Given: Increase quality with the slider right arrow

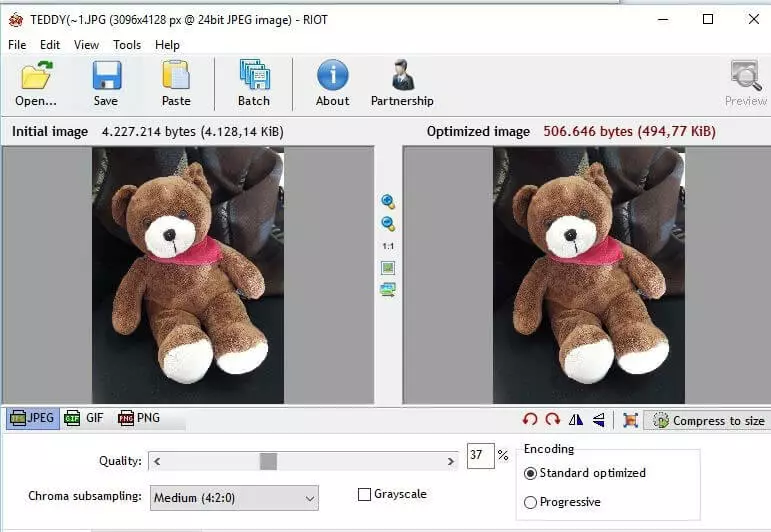Looking at the screenshot, I should pyautogui.click(x=450, y=461).
